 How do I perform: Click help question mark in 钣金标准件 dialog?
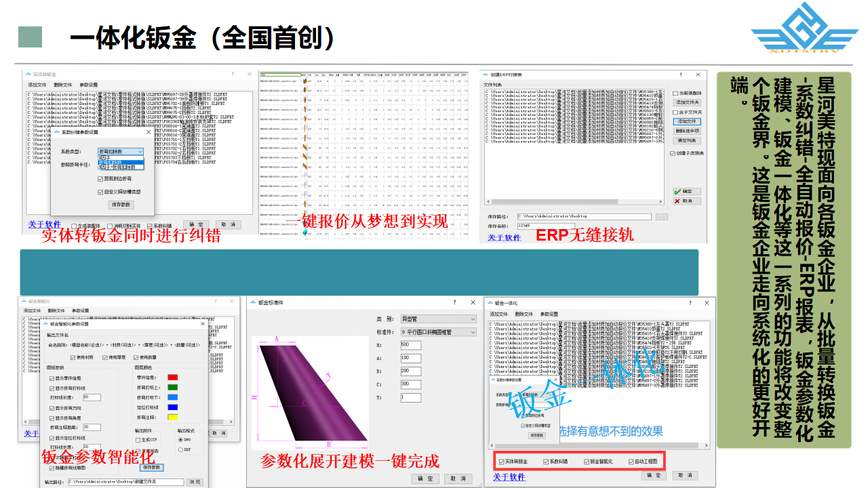pos(454,302)
